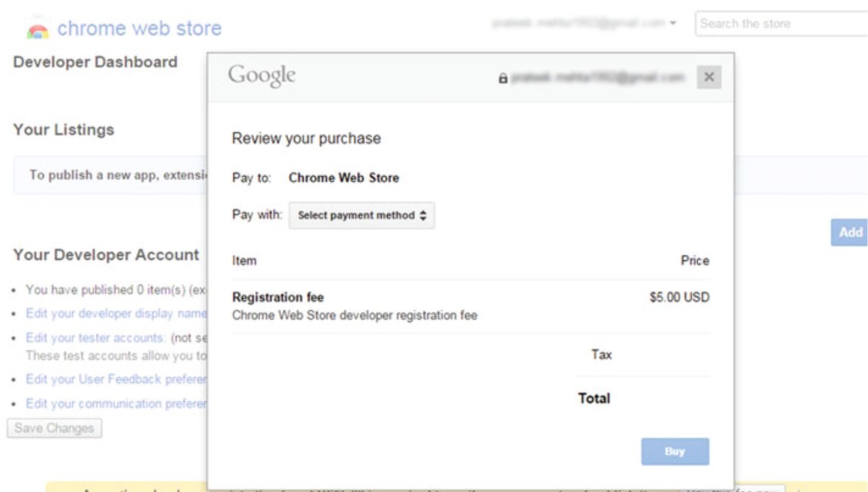The image size is (868, 492).
Task: Open Edit your User Feedback preferences link
Action: coord(116,379)
